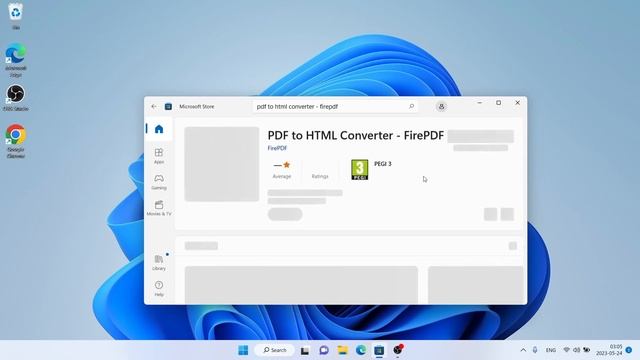
Task: Open Movies & TV in the sidebar
Action: [159, 208]
